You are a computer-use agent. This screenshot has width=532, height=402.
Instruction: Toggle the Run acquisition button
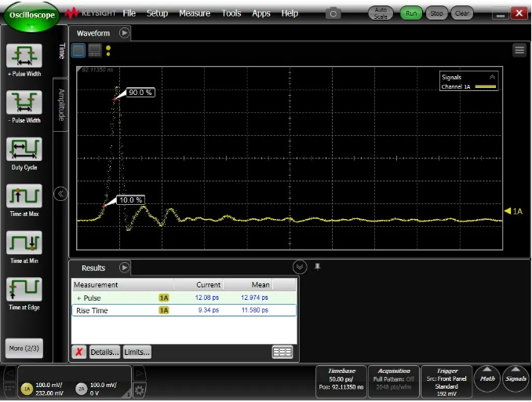click(410, 13)
